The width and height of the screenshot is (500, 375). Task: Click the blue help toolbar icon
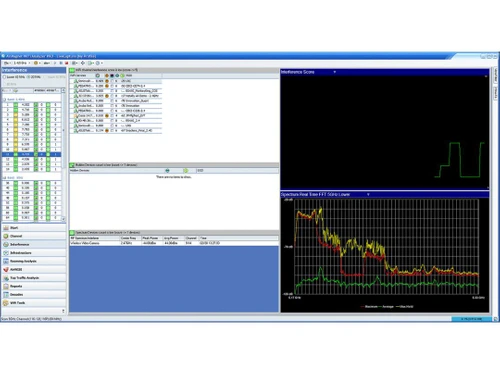tap(98, 63)
